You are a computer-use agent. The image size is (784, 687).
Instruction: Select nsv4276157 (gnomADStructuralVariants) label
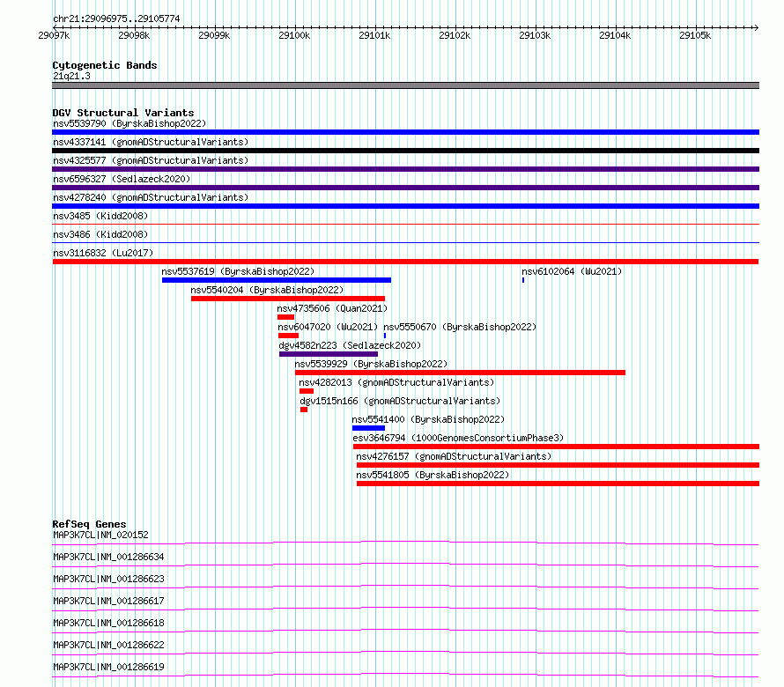point(454,456)
